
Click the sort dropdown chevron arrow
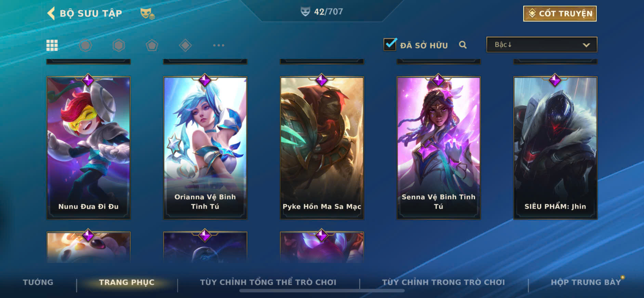click(x=586, y=45)
